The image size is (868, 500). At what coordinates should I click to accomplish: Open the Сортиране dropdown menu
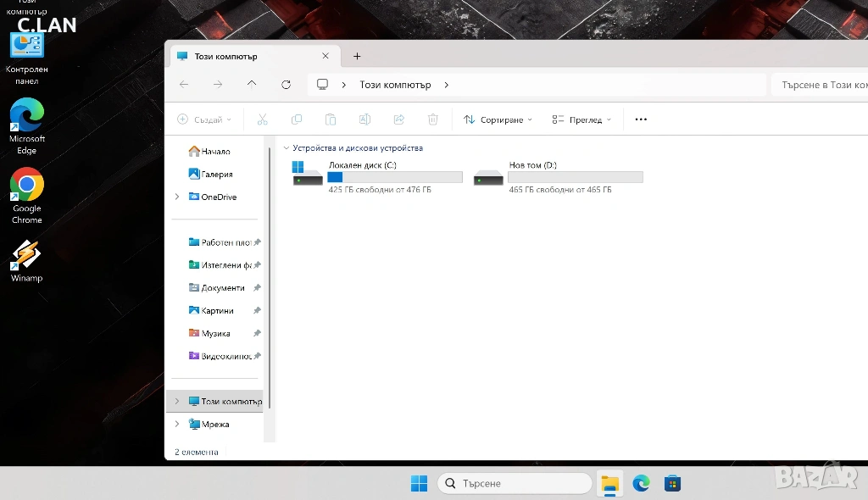pyautogui.click(x=498, y=119)
